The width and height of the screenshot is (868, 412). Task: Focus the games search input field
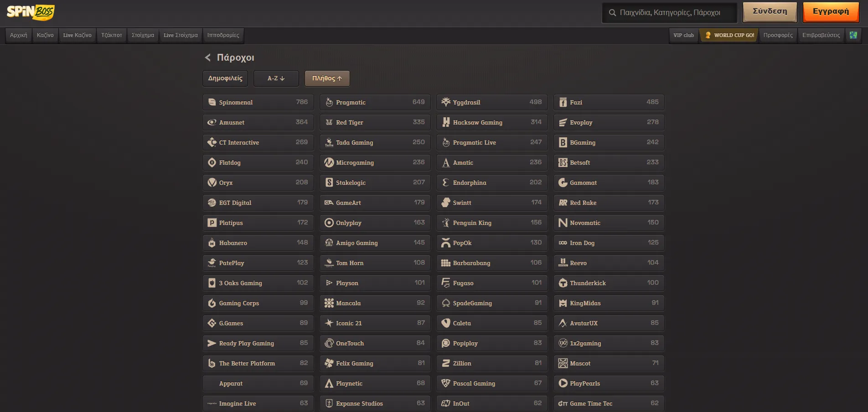[x=670, y=13]
